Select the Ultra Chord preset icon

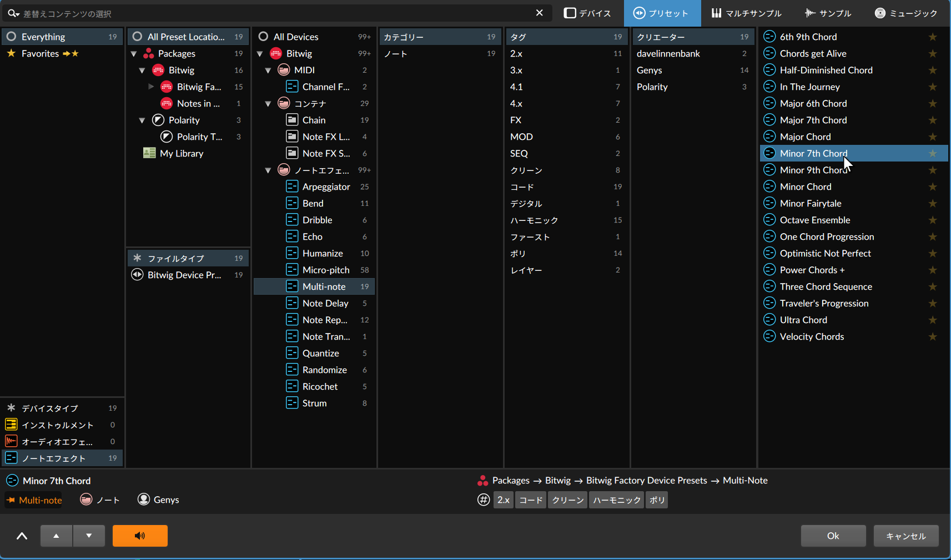(x=769, y=320)
